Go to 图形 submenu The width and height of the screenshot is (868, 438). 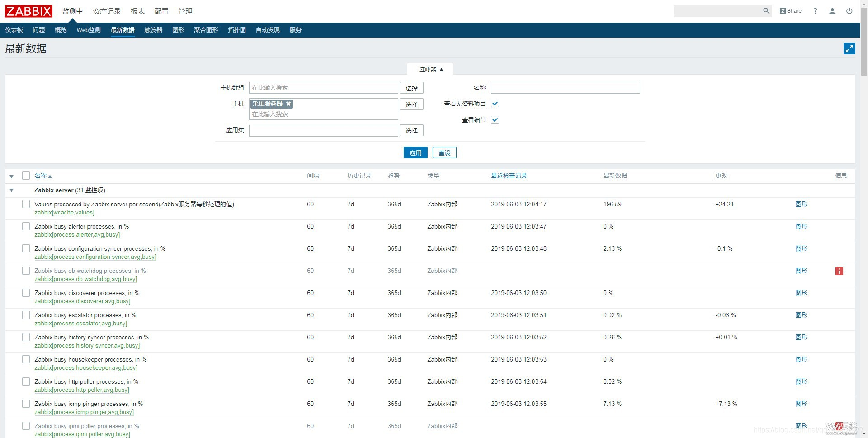(178, 30)
